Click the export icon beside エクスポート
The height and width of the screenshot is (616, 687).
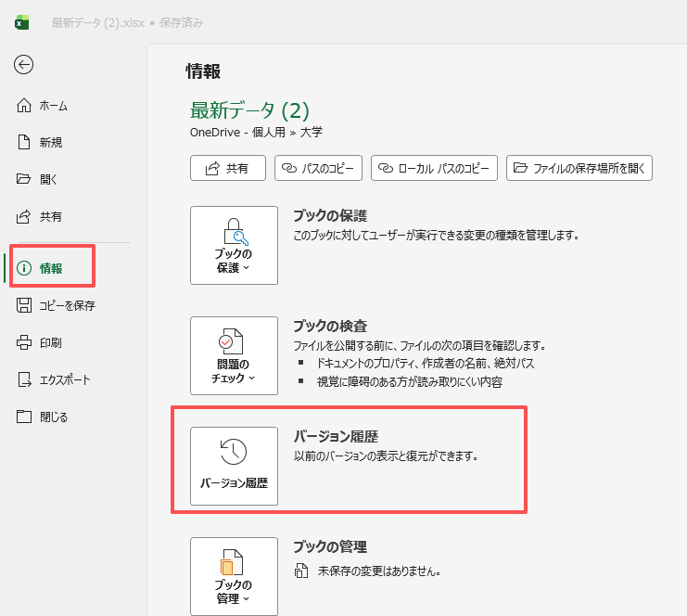(x=24, y=379)
